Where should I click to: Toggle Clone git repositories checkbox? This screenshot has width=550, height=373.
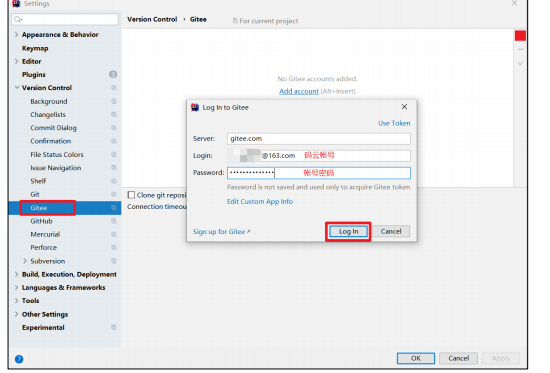pyautogui.click(x=131, y=195)
